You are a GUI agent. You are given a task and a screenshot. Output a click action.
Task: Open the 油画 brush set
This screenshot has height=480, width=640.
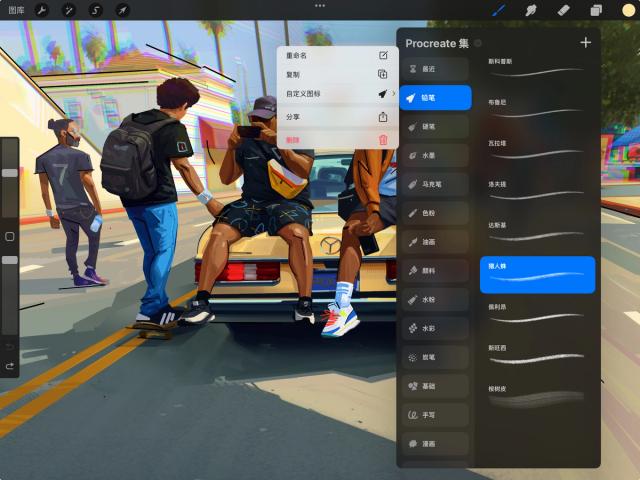435,242
